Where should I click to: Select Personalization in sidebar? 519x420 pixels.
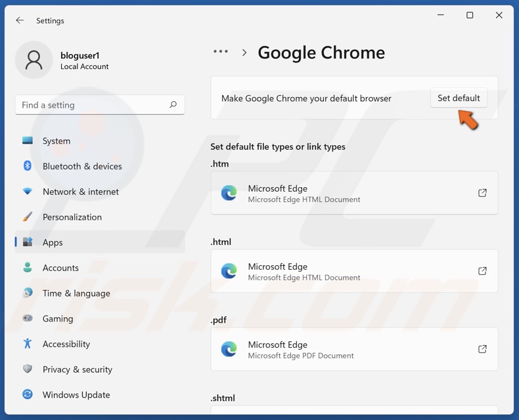[72, 217]
